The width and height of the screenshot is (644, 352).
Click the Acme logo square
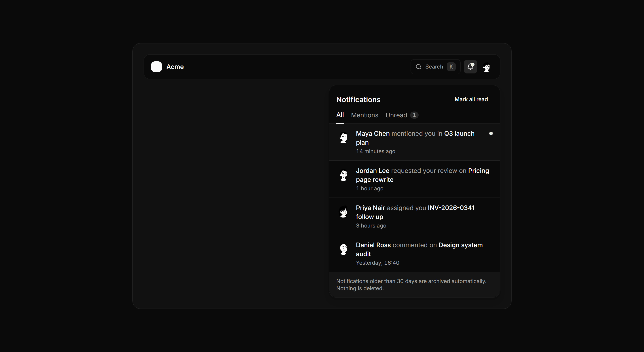click(157, 67)
